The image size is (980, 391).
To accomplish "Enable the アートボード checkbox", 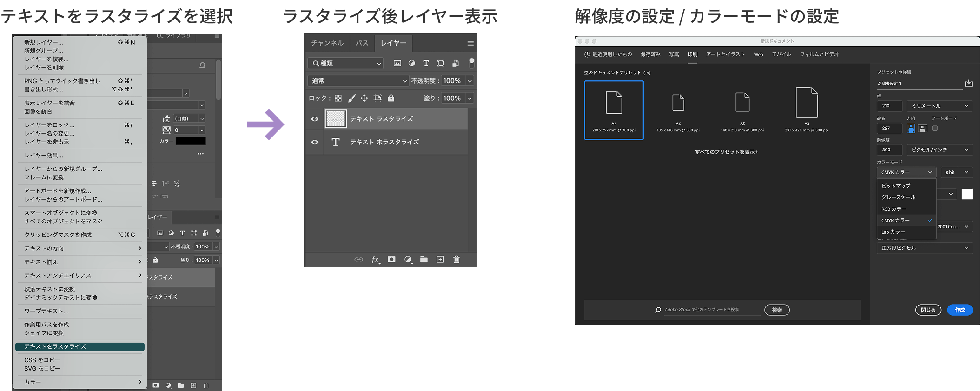I will pos(935,129).
